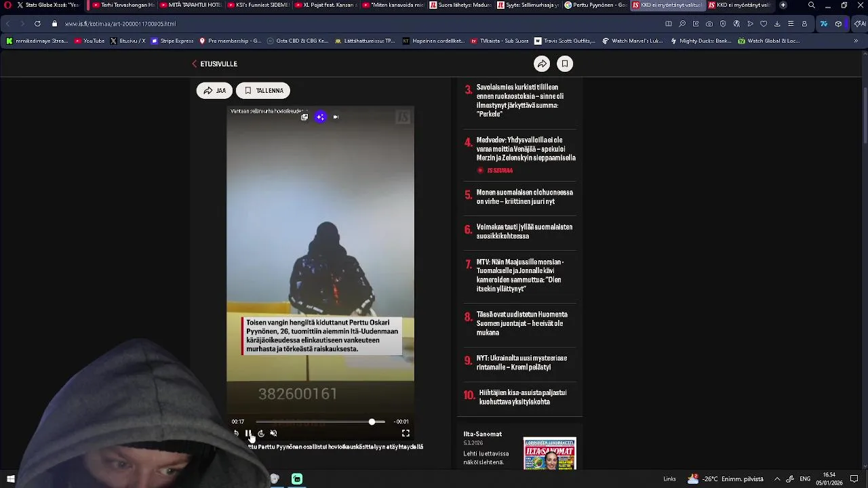Switch to the Syyte: Sellimurhaaja tab
The width and height of the screenshot is (868, 488).
coord(528,5)
